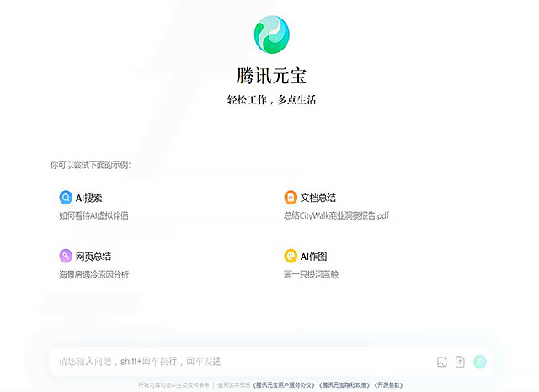Image resolution: width=539 pixels, height=392 pixels.
Task: Open 腾讯元宝用户服务协议 link
Action: click(x=284, y=385)
